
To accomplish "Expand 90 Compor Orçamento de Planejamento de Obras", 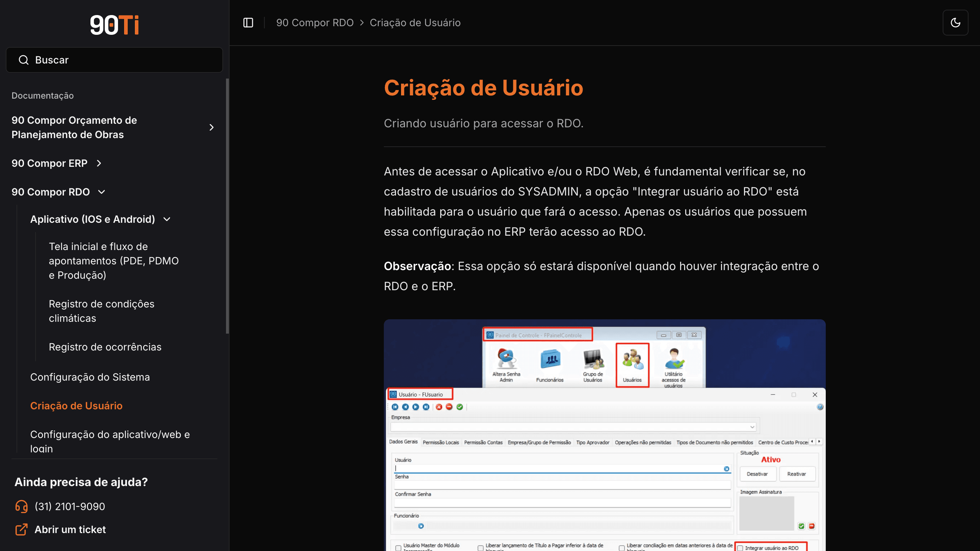I will (113, 127).
